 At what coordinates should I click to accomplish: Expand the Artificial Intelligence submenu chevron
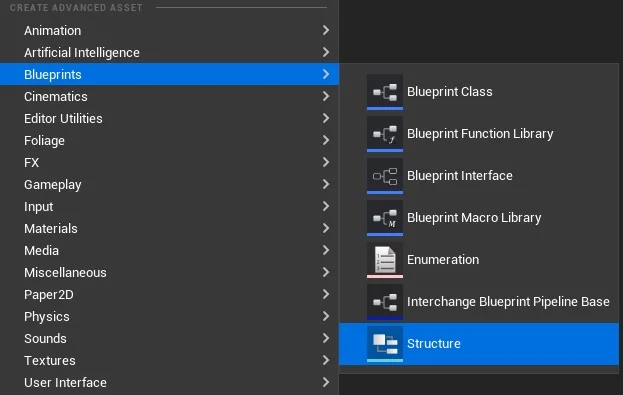click(x=326, y=52)
